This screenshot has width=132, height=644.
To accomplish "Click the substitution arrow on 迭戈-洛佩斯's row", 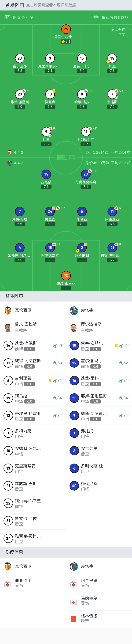I will (55, 346).
